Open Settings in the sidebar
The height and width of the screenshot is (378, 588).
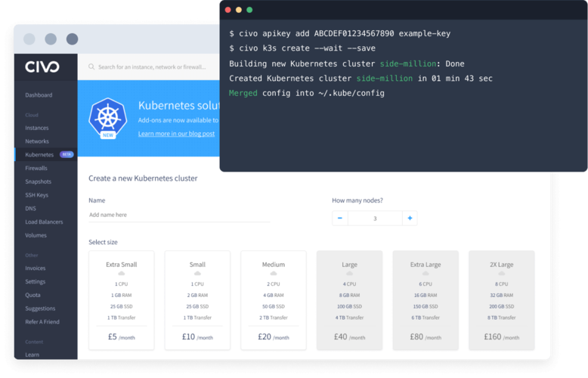(36, 282)
